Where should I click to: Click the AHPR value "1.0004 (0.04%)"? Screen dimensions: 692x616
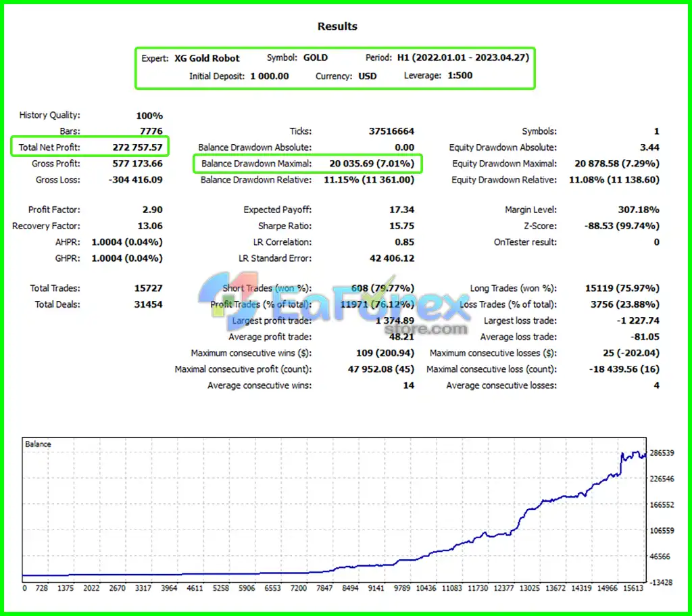[x=127, y=243]
